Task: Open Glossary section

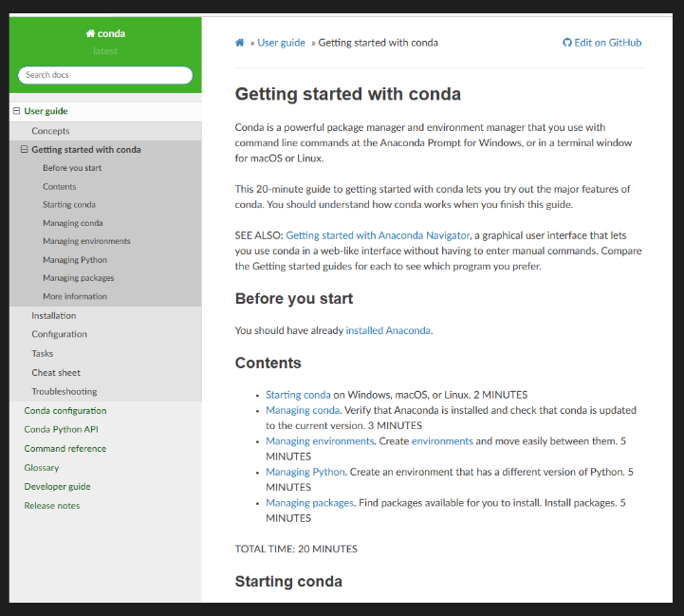Action: pyautogui.click(x=42, y=468)
